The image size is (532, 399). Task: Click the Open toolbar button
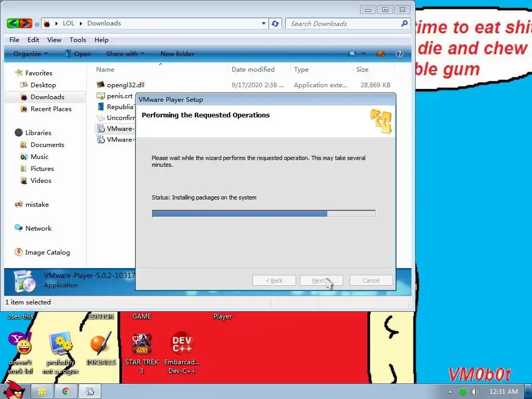[78, 54]
